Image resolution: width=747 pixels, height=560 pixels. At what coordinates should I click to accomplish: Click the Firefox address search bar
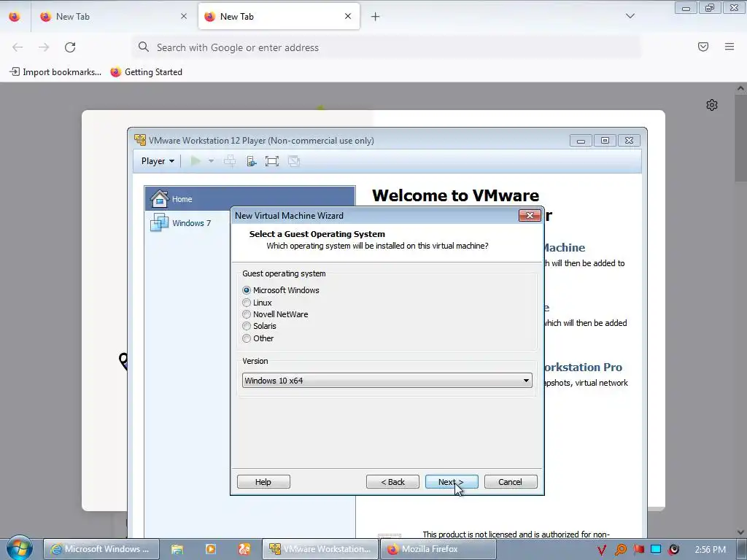tap(386, 47)
